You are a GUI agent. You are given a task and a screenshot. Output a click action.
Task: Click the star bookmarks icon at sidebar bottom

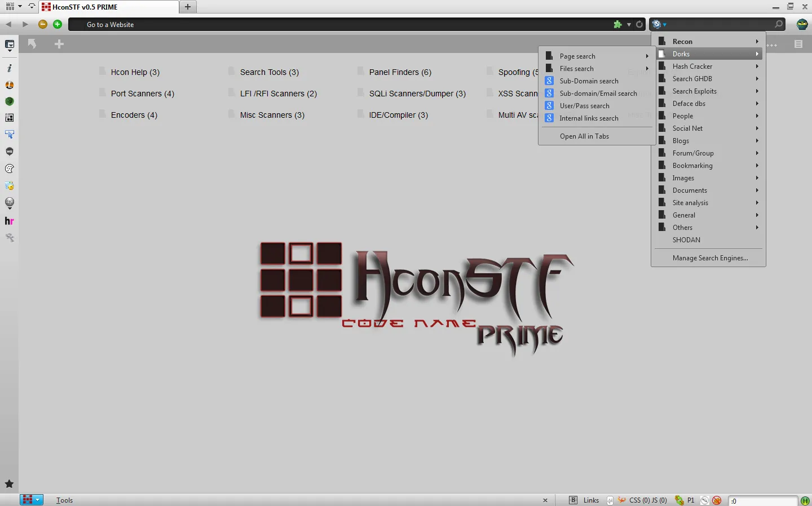[9, 484]
